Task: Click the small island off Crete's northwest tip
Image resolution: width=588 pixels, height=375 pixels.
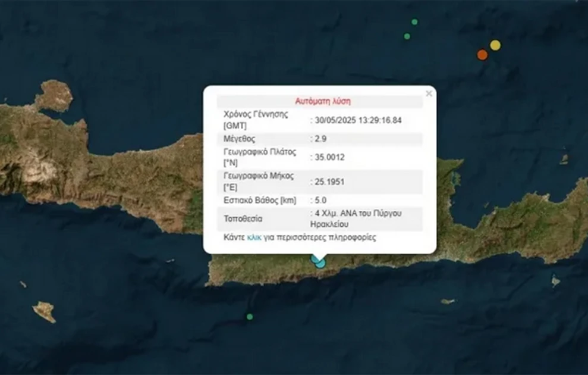Action: point(55,95)
